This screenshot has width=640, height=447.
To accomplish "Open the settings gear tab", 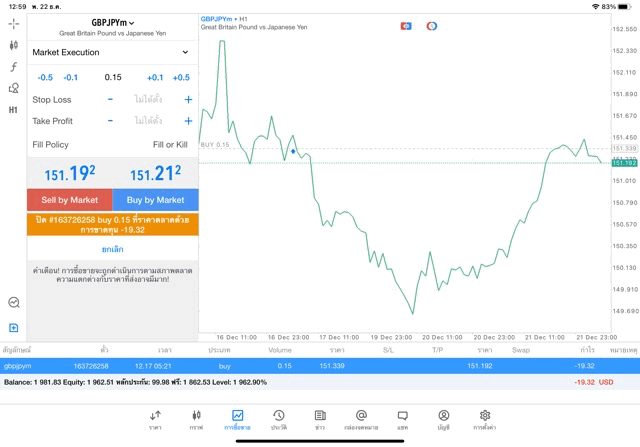I will tap(485, 420).
